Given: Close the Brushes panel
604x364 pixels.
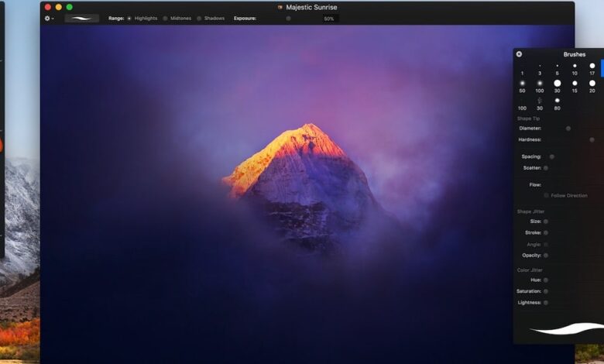Looking at the screenshot, I should coord(519,54).
